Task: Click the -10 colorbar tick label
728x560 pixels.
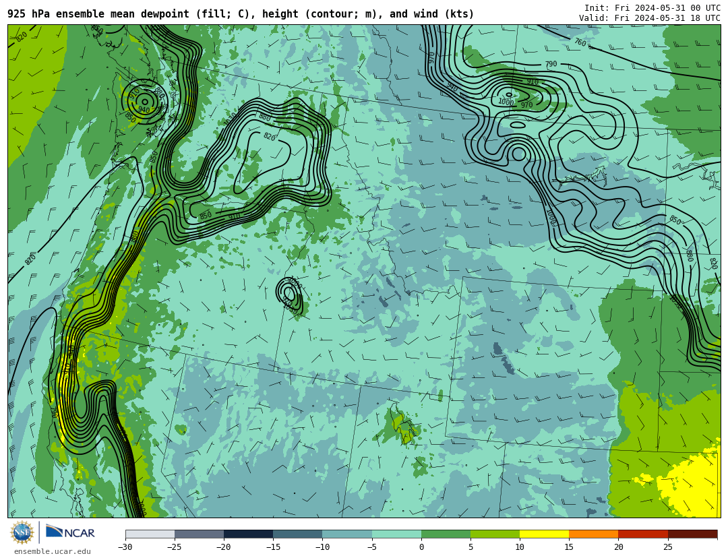Action: click(x=322, y=547)
